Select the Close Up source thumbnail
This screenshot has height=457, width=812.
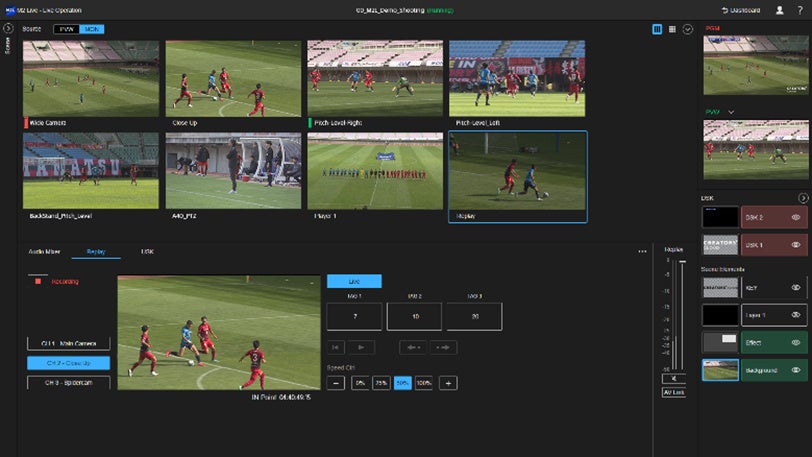tap(233, 79)
